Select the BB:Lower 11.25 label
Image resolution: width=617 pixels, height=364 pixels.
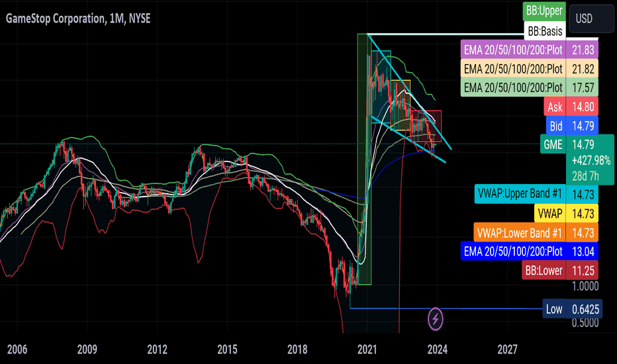(x=560, y=270)
